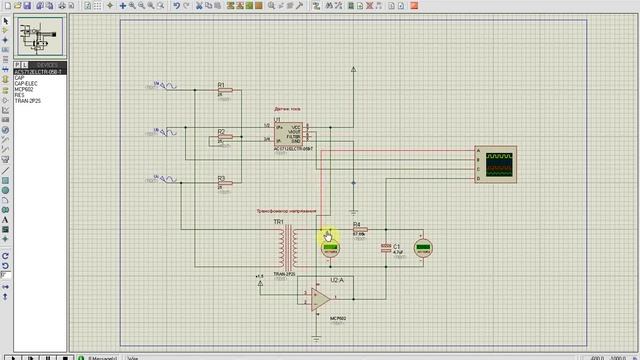Start the simulation with Play
Image resolution: width=640 pixels, height=360 pixels.
point(12,358)
